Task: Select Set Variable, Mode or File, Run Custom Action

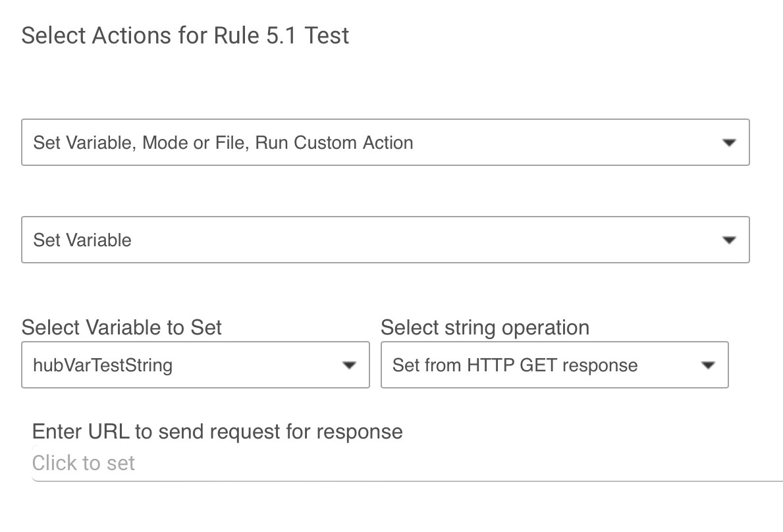Action: pos(385,142)
